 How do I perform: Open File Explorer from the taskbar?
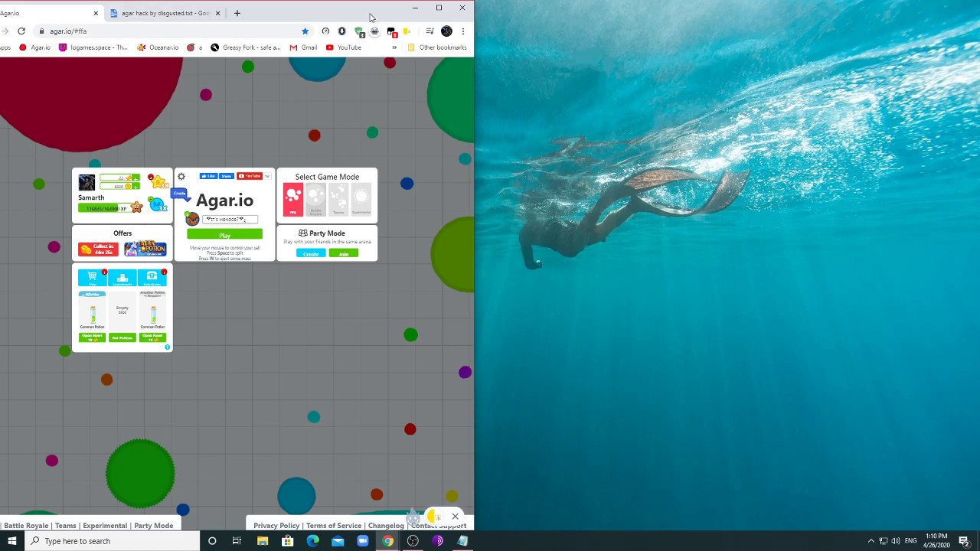[x=263, y=541]
